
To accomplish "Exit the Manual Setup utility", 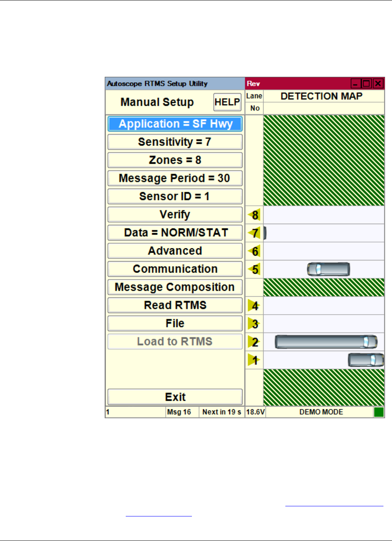I will pyautogui.click(x=175, y=397).
